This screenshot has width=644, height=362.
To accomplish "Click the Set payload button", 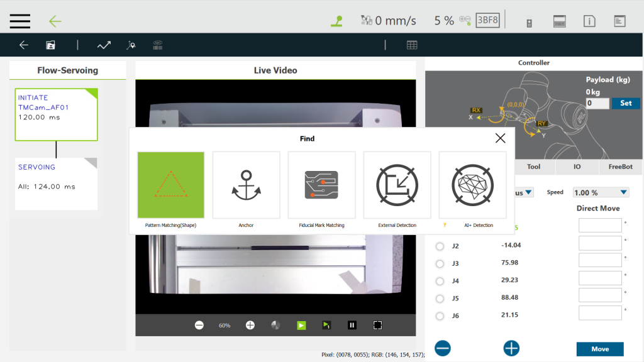I will [625, 103].
